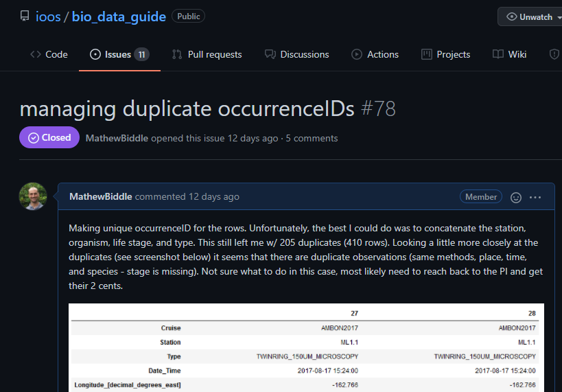Image resolution: width=562 pixels, height=392 pixels.
Task: Open the data table screenshot image
Action: coord(307,347)
